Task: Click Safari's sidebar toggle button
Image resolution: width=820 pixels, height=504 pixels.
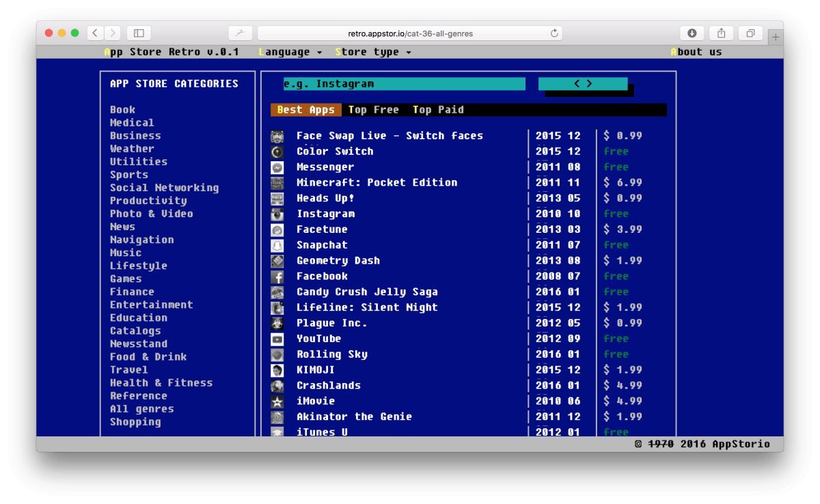Action: pos(139,33)
